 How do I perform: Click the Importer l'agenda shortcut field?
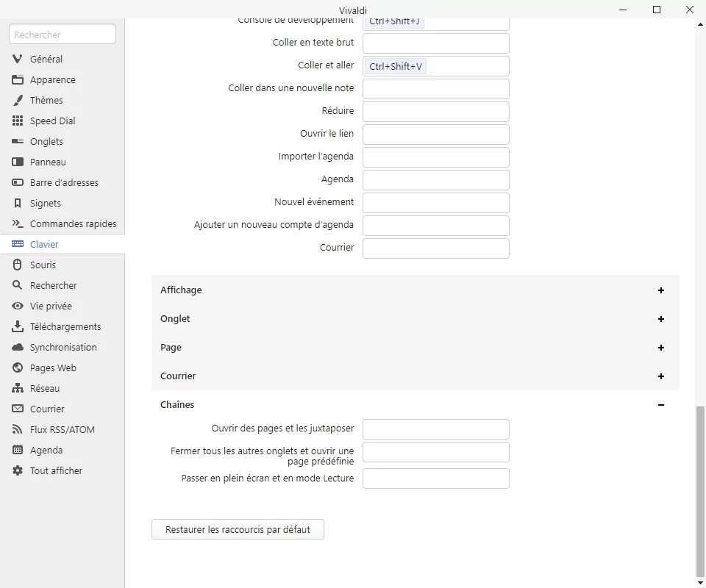pos(436,157)
